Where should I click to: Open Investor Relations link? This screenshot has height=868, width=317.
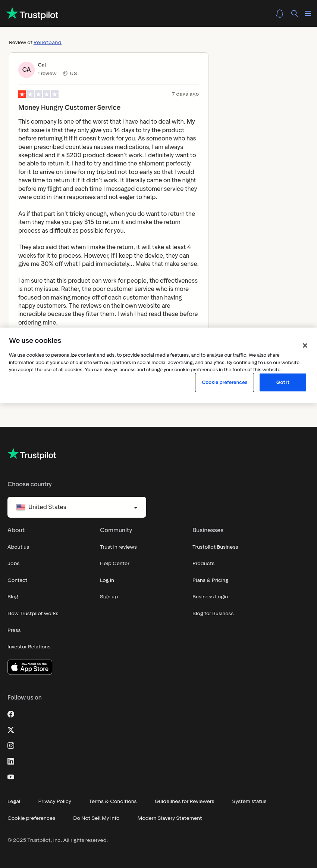click(x=29, y=647)
